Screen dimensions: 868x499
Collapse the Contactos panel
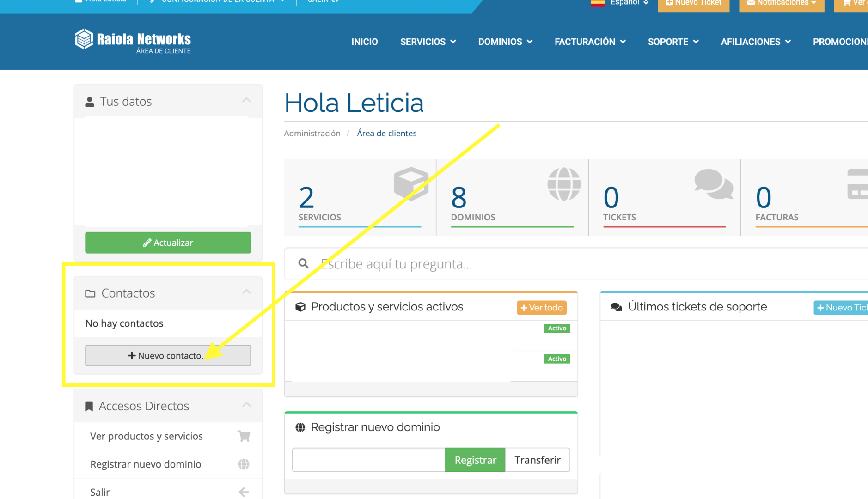246,292
